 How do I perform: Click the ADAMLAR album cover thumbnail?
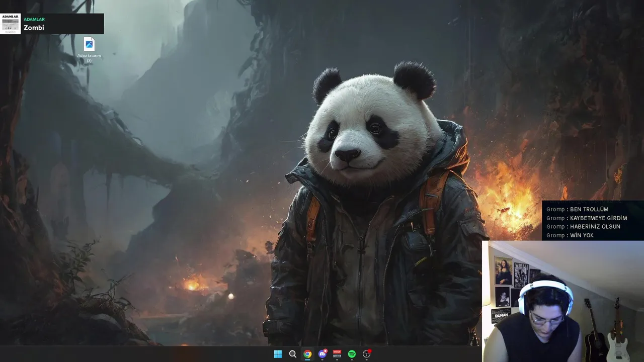tap(10, 24)
